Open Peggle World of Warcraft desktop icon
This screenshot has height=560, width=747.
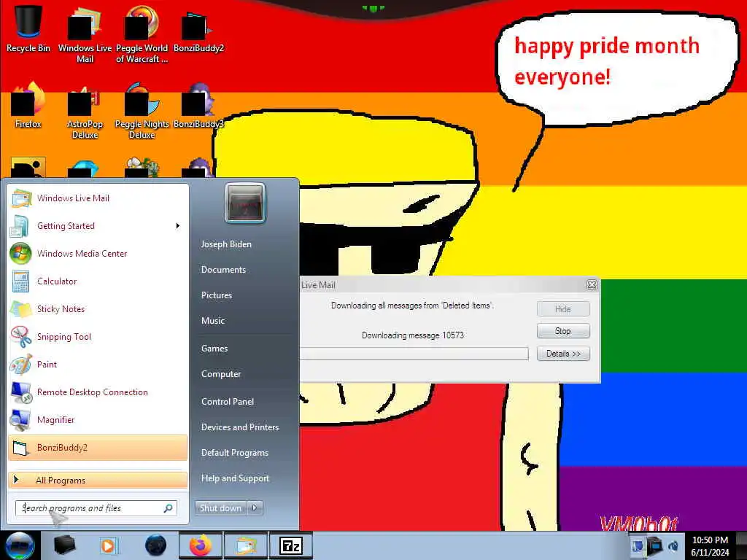(142, 34)
